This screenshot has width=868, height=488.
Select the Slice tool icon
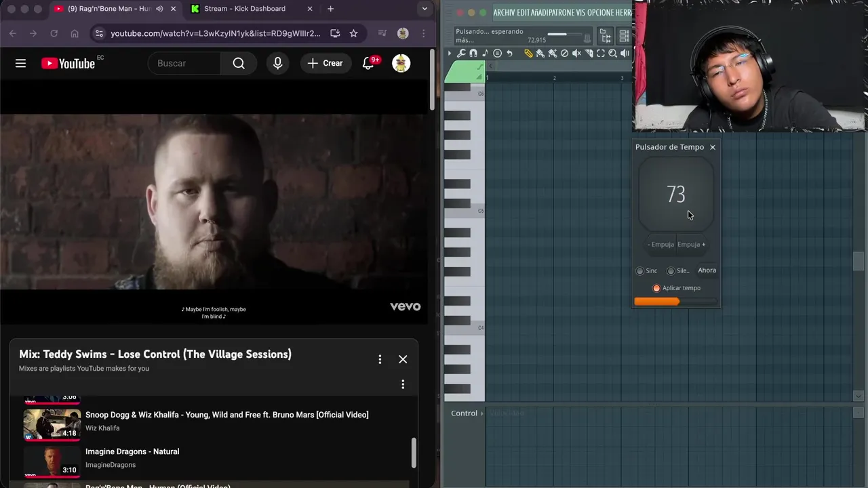coord(589,53)
